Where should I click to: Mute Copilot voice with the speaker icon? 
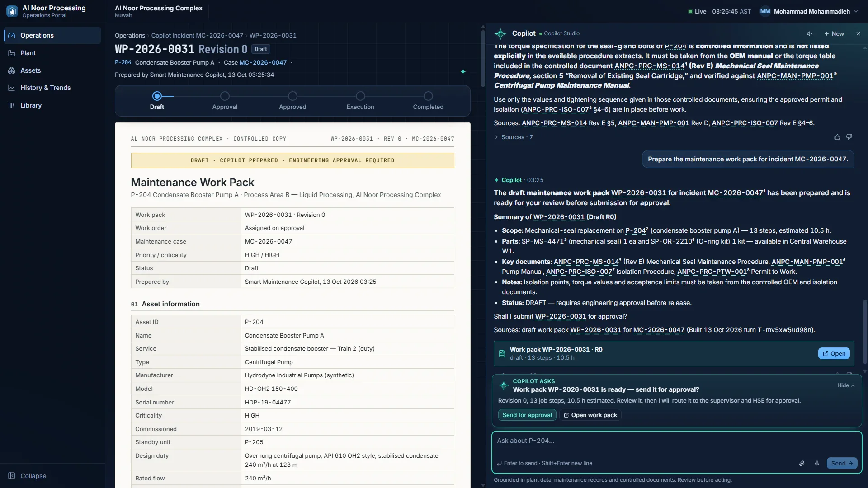pos(810,34)
